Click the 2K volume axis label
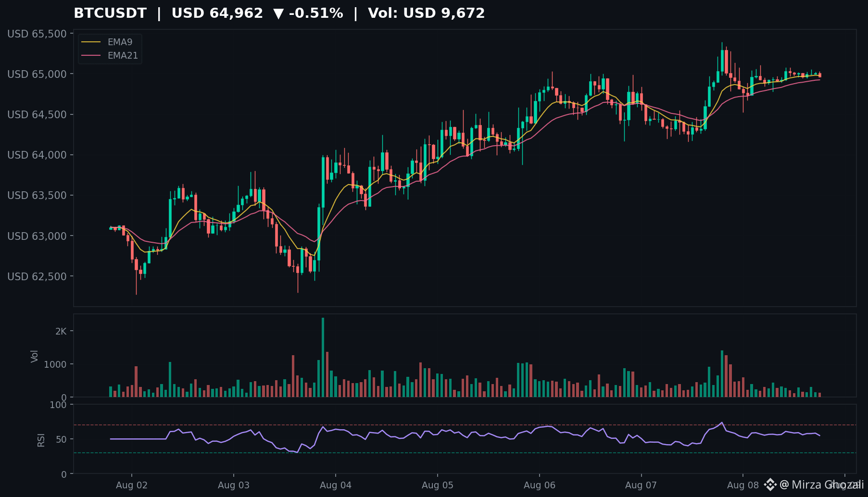The image size is (868, 497). pyautogui.click(x=61, y=331)
